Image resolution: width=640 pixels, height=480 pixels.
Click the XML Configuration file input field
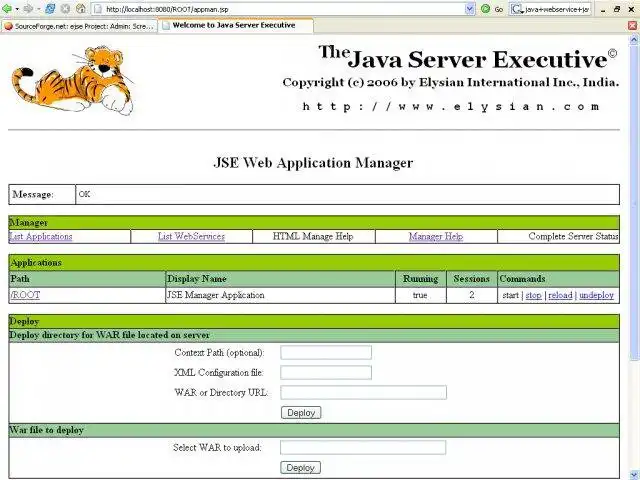click(326, 372)
